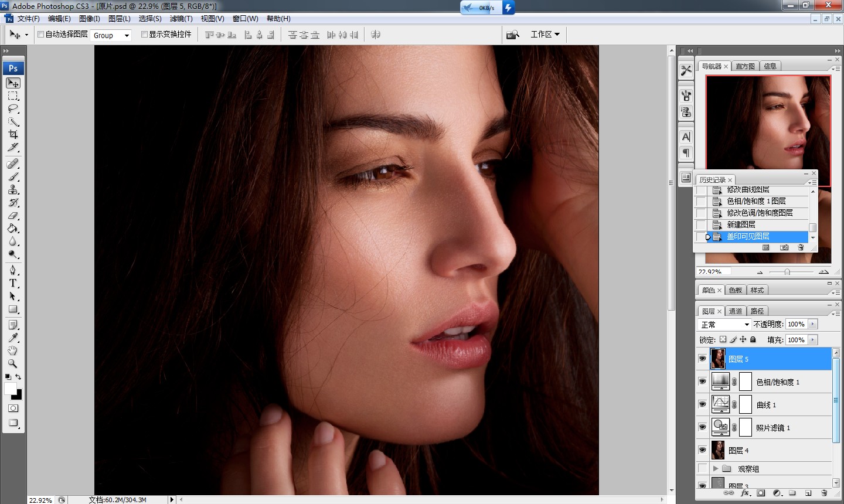Delete current layer with trash icon
The height and width of the screenshot is (504, 844).
click(825, 493)
